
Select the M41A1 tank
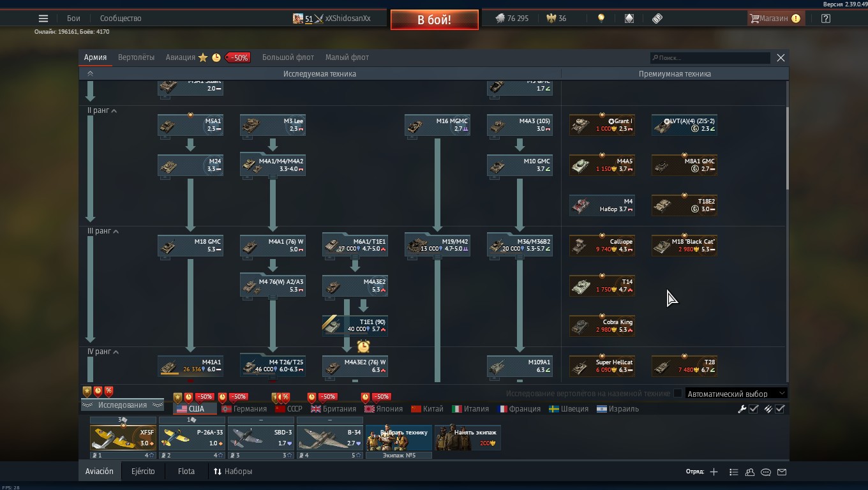190,366
